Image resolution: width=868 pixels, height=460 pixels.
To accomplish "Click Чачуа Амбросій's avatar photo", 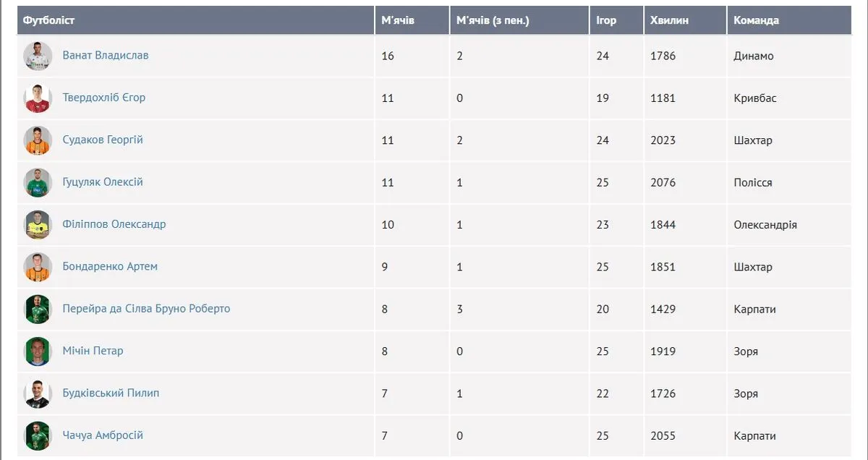I will click(38, 436).
